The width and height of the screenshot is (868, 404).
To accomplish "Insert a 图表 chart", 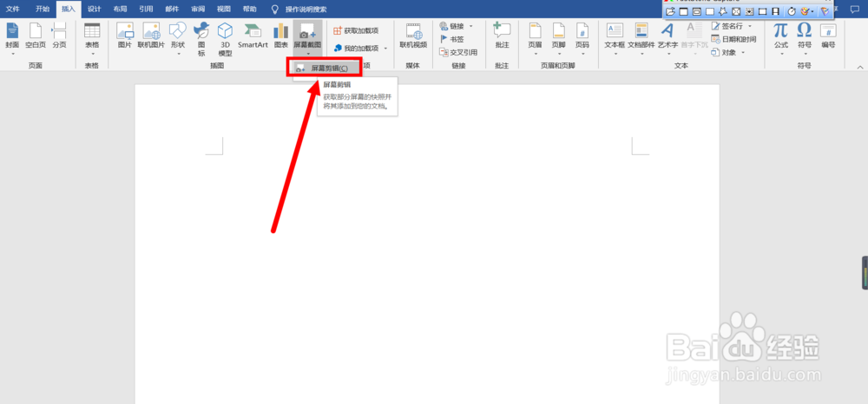I will (281, 36).
